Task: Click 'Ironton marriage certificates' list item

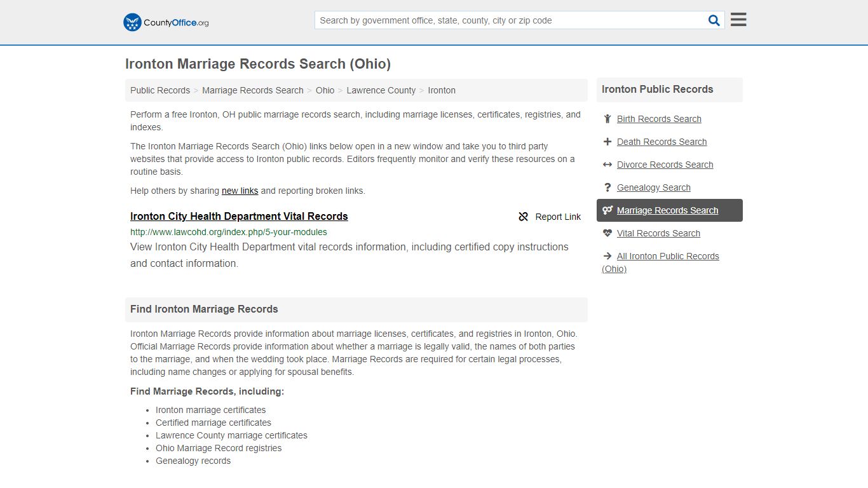Action: click(x=211, y=410)
